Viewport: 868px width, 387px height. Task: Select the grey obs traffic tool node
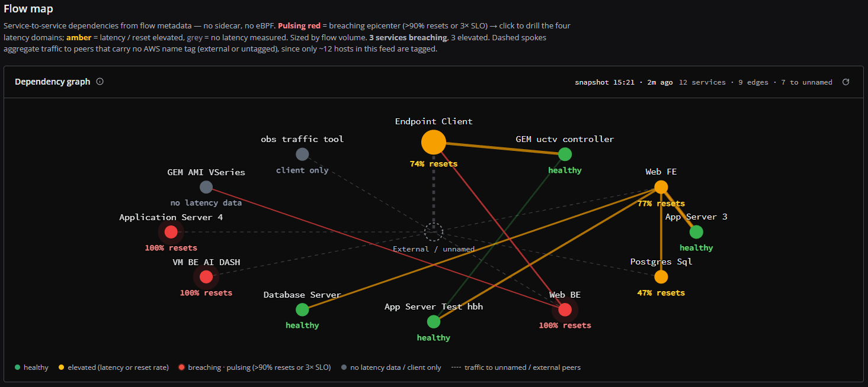coord(302,154)
